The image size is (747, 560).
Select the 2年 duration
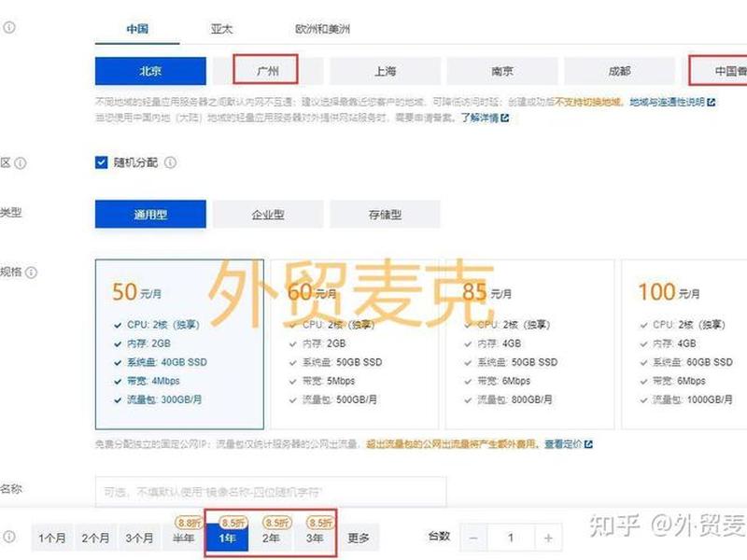[x=271, y=539]
